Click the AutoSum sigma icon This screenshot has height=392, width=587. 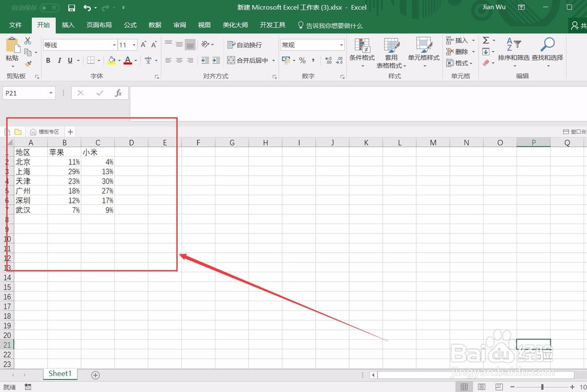pyautogui.click(x=486, y=40)
